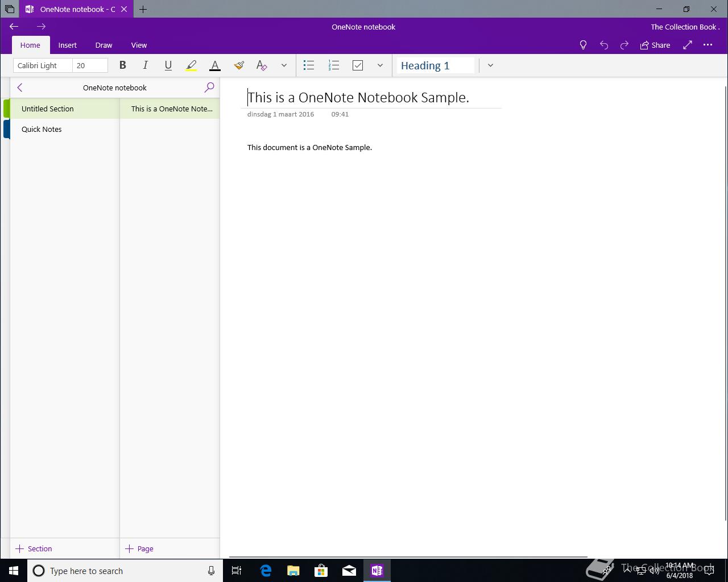Add a new Page
Viewport: 728px width, 582px height.
[x=139, y=548]
